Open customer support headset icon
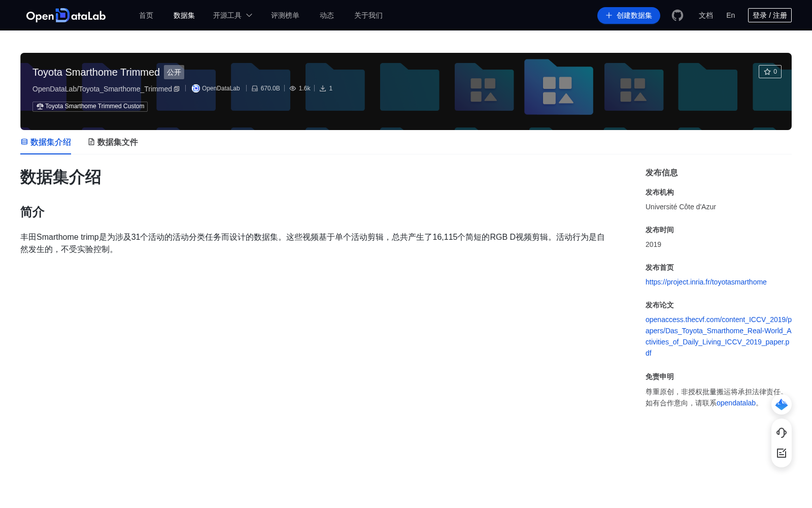 tap(782, 432)
